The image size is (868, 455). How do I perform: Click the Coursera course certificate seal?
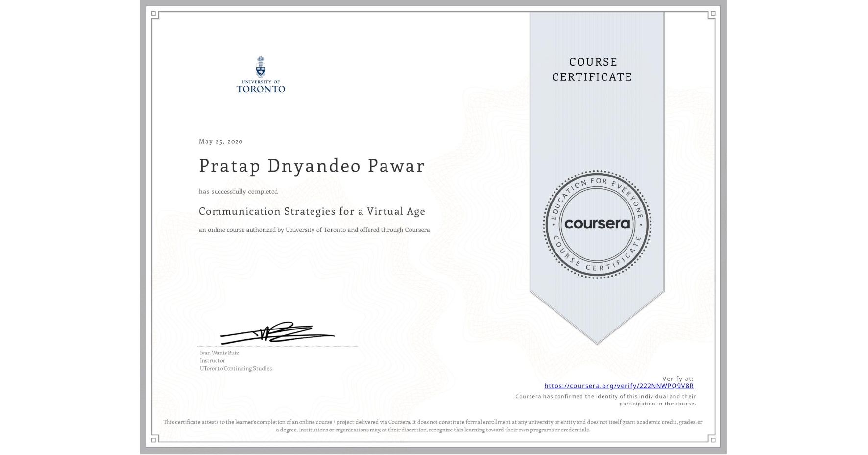597,225
